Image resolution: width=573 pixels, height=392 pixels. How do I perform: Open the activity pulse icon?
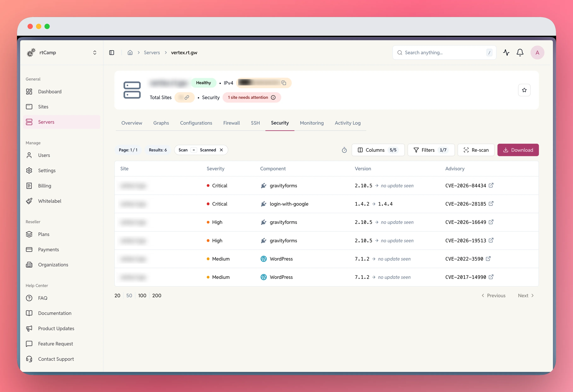point(506,52)
